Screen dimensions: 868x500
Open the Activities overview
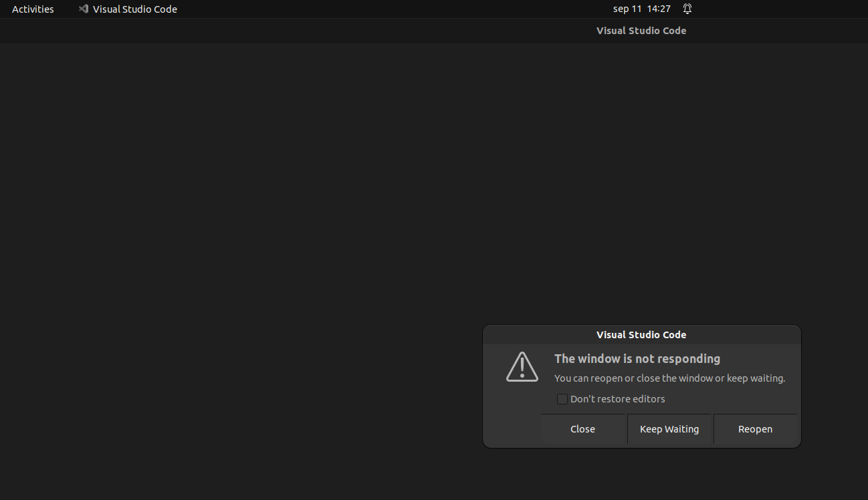coord(33,9)
